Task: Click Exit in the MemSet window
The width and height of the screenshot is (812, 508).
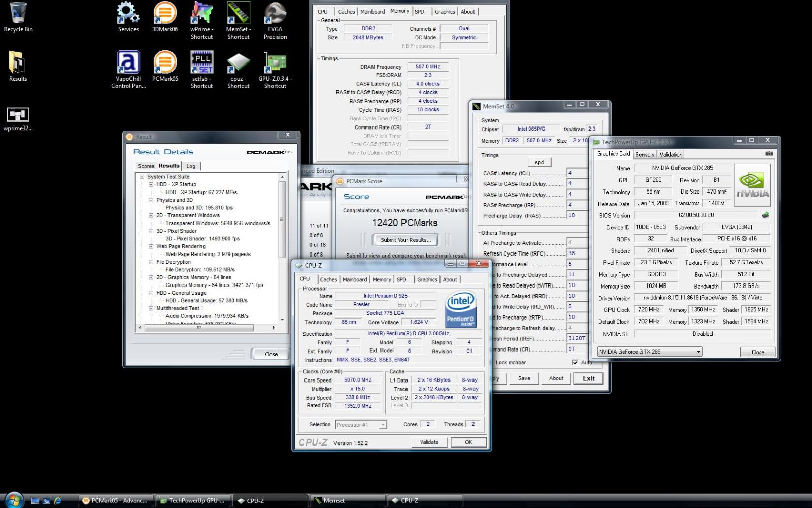Action: (x=589, y=378)
